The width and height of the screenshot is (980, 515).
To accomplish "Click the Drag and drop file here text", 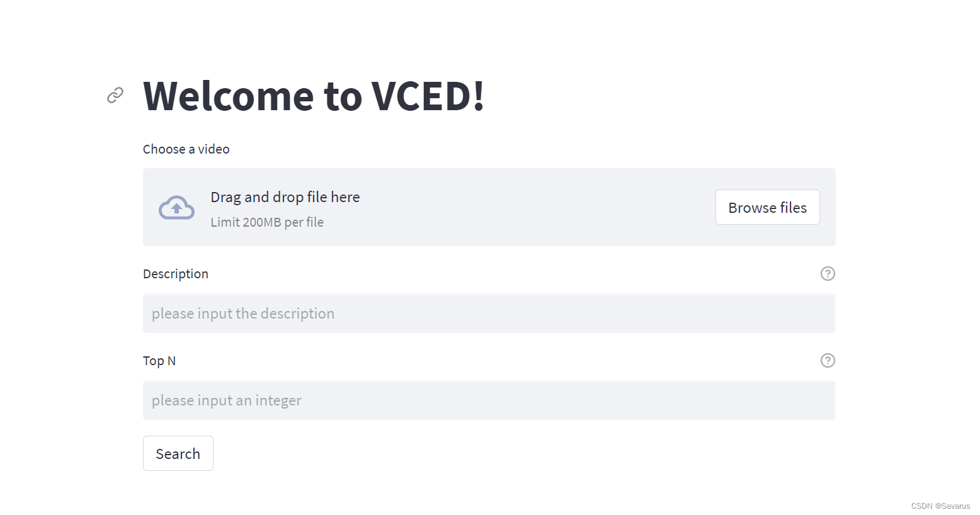I will (x=285, y=196).
